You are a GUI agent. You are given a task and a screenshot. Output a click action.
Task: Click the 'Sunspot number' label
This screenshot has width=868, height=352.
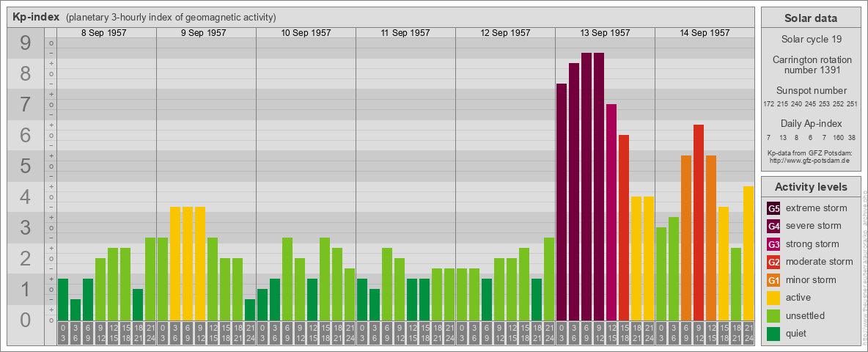[x=812, y=91]
